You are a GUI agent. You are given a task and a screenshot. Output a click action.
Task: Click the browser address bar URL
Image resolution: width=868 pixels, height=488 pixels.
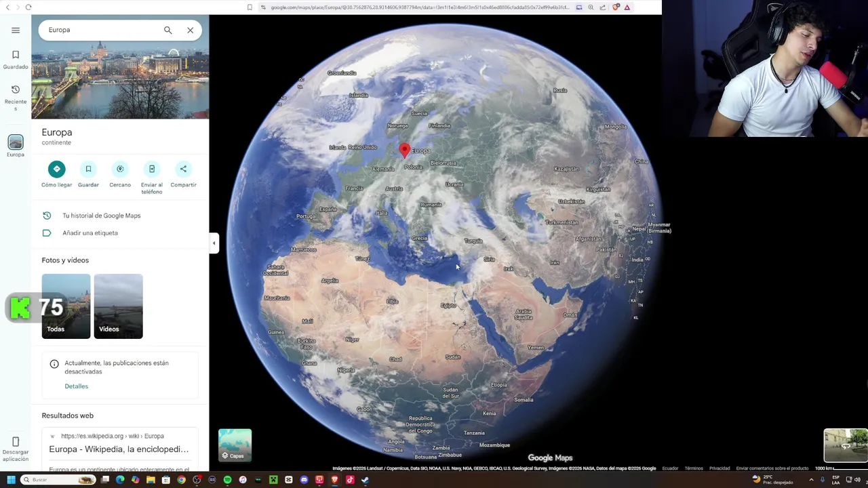pyautogui.click(x=420, y=7)
